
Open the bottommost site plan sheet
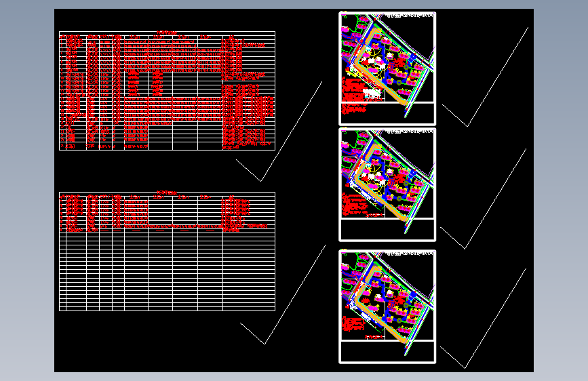coord(387,306)
